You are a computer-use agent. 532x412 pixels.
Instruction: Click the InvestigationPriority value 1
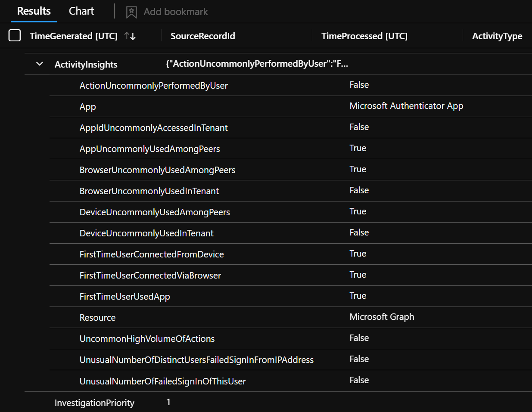(168, 402)
